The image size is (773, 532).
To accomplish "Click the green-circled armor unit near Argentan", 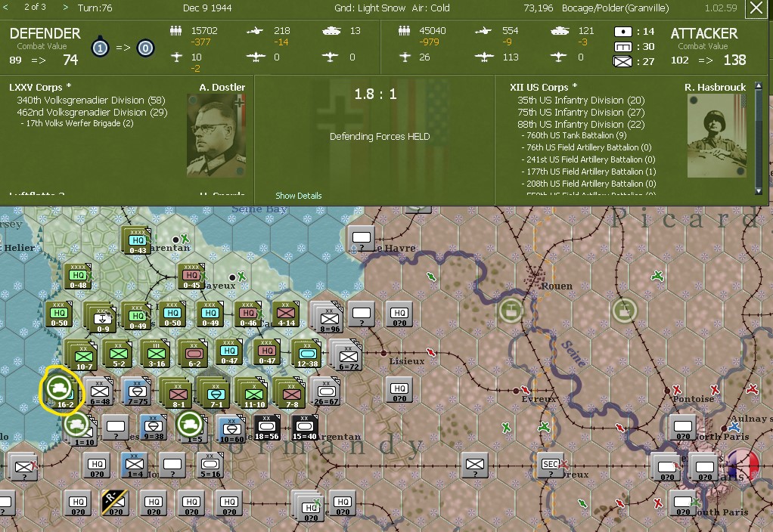I will click(x=189, y=425).
